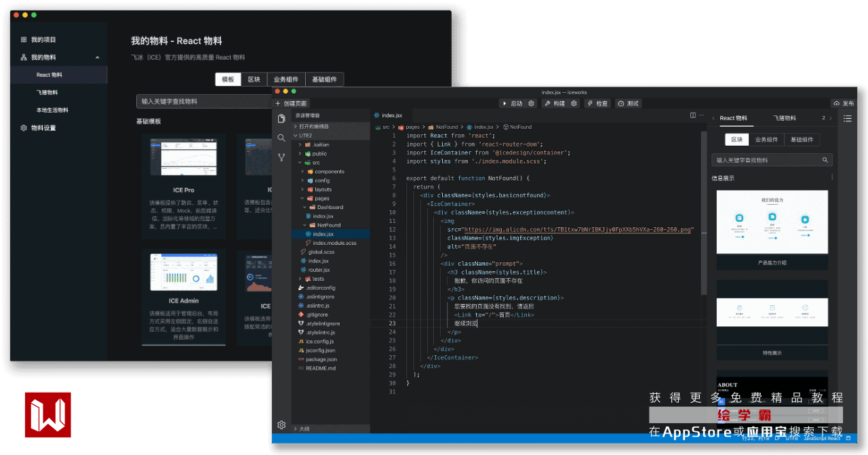The width and height of the screenshot is (868, 455).
Task: Open the settings gear at activity bar bottom
Action: coord(281,425)
